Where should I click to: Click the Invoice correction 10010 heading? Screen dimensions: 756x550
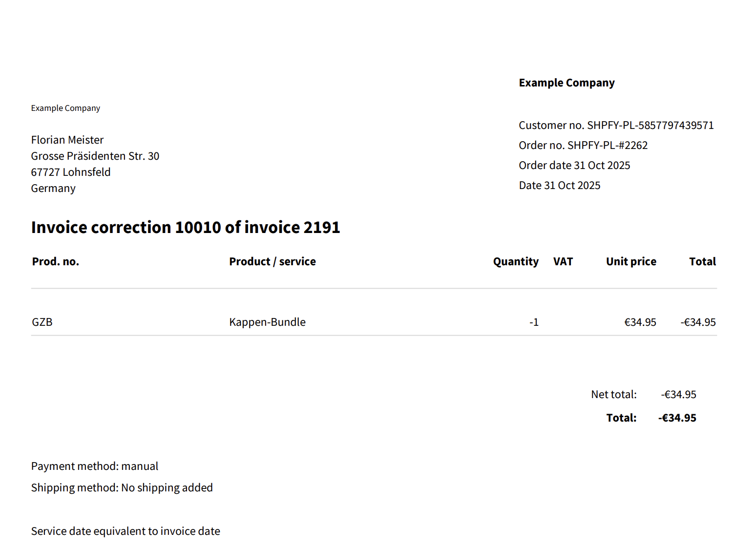[x=186, y=228]
